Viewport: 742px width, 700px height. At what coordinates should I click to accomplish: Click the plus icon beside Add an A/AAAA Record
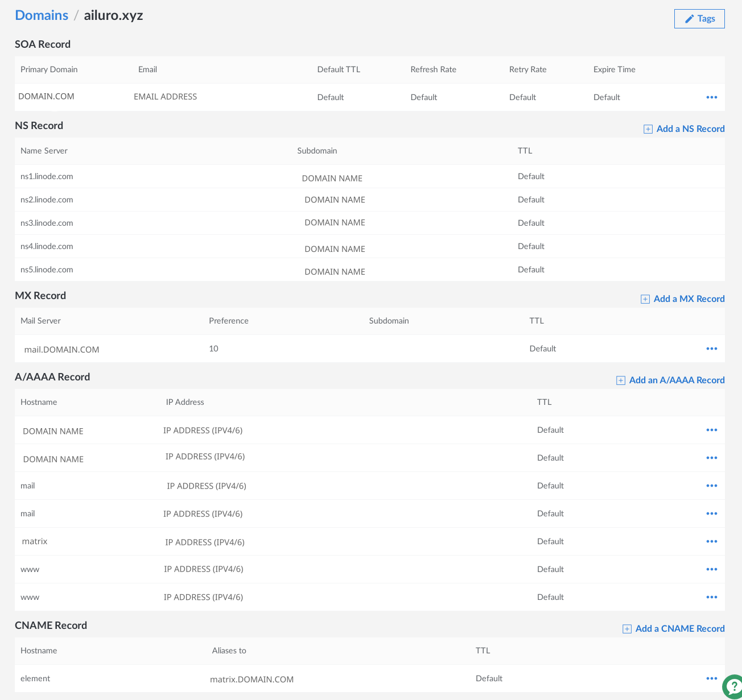tap(621, 380)
